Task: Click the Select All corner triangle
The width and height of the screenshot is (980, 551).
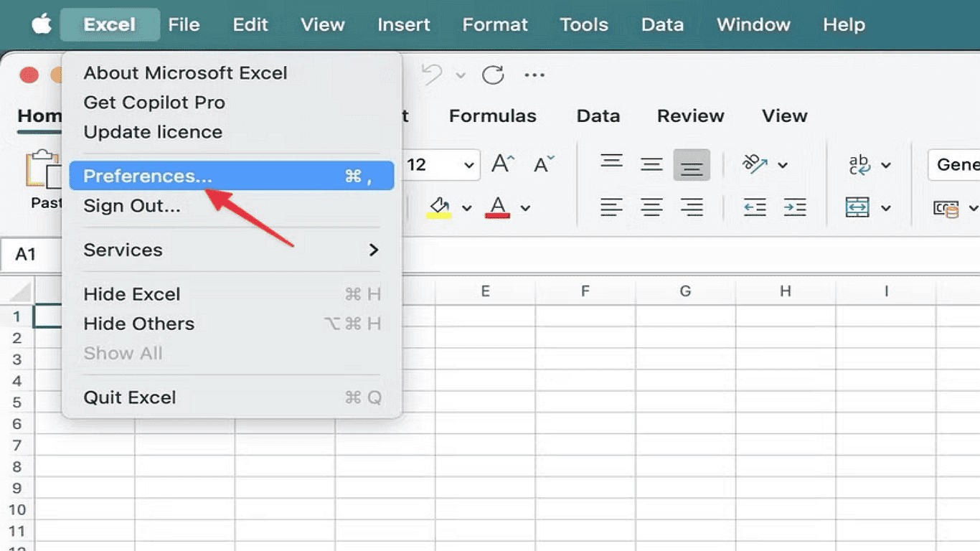Action: click(x=19, y=291)
